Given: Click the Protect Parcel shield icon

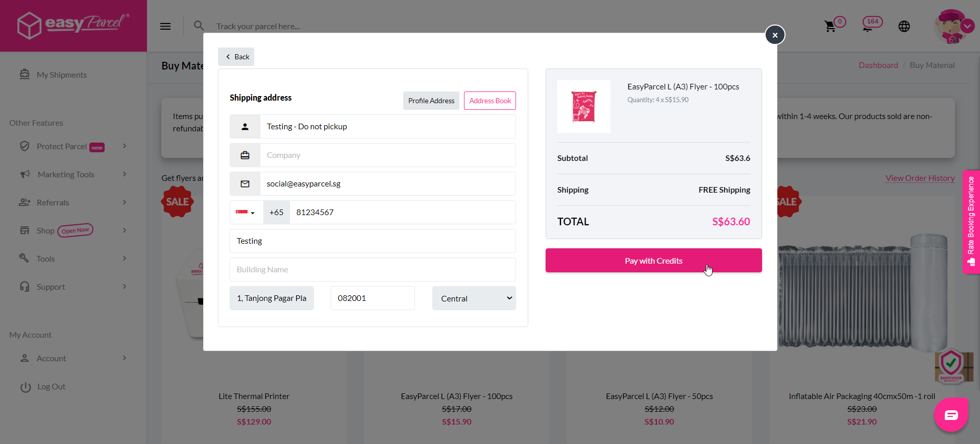Looking at the screenshot, I should point(24,146).
